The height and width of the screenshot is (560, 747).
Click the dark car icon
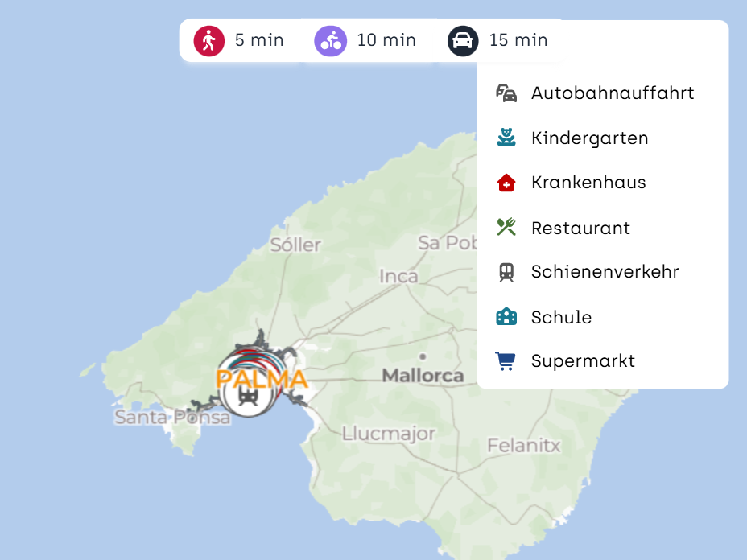click(463, 40)
